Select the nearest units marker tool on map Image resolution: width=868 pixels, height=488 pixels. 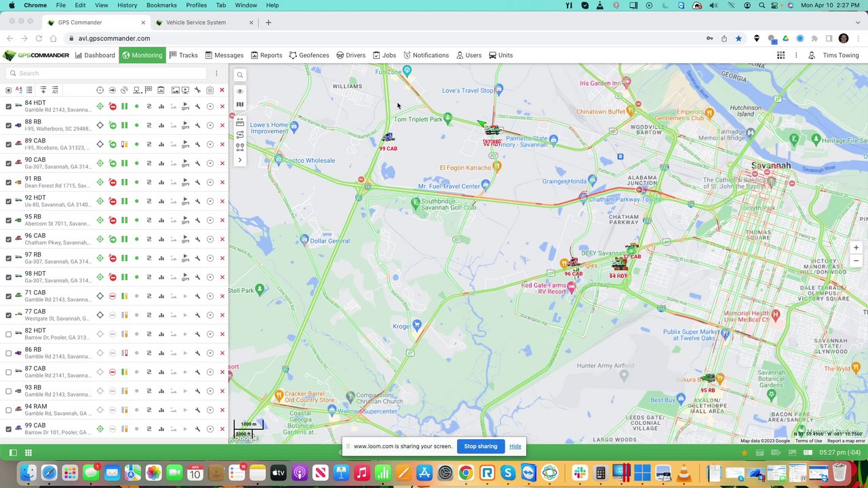click(x=239, y=147)
